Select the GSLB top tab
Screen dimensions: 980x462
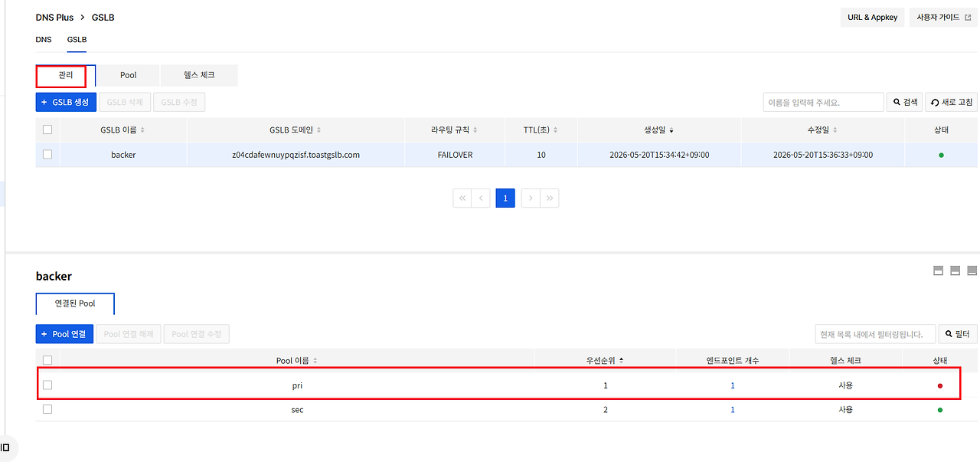click(77, 39)
